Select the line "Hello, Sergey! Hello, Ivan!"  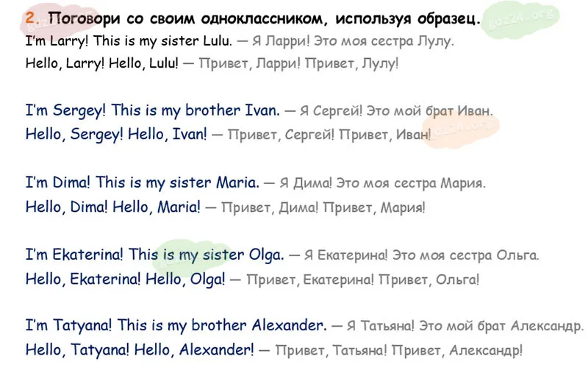tap(116, 134)
